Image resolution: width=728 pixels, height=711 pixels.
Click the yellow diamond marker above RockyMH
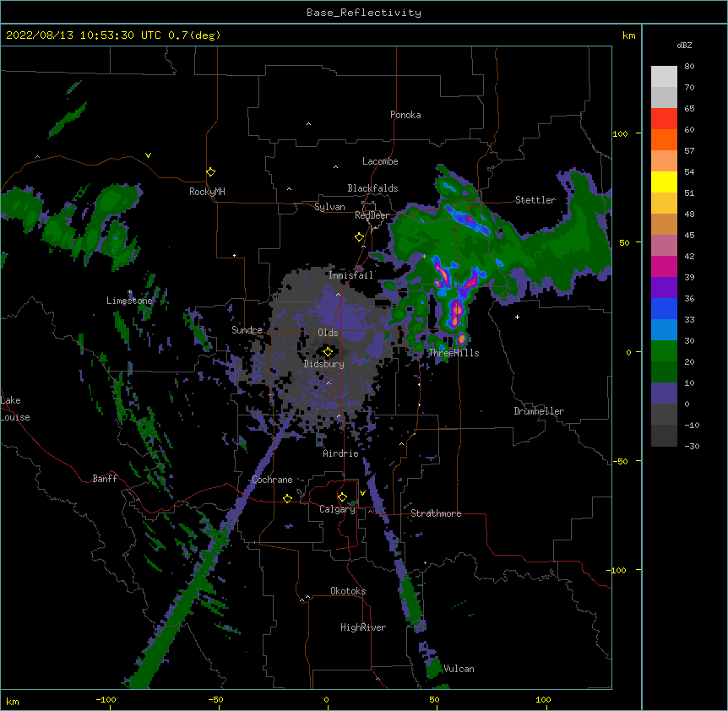pos(210,172)
